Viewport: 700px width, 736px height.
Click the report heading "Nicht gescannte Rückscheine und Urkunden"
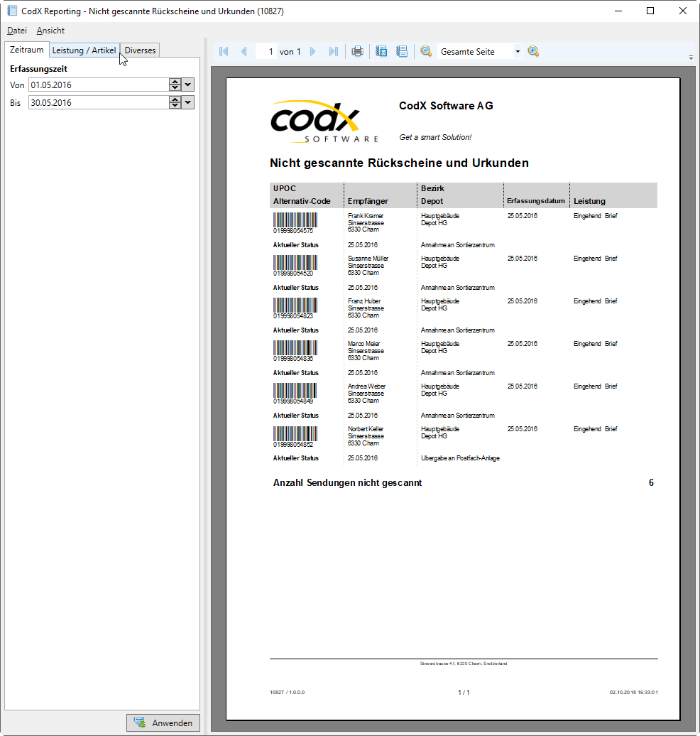point(399,163)
